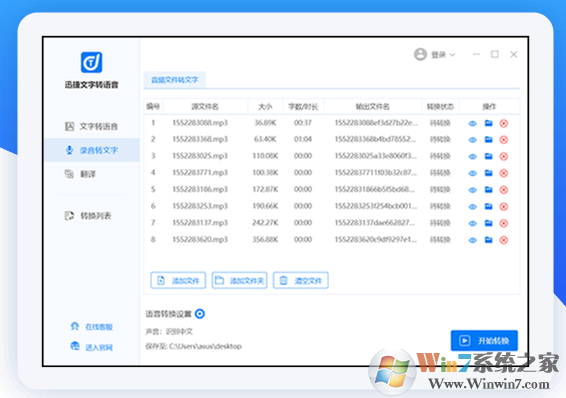This screenshot has height=398, width=566.
Task: Open folder for 1552283137.mp3
Action: (x=488, y=223)
